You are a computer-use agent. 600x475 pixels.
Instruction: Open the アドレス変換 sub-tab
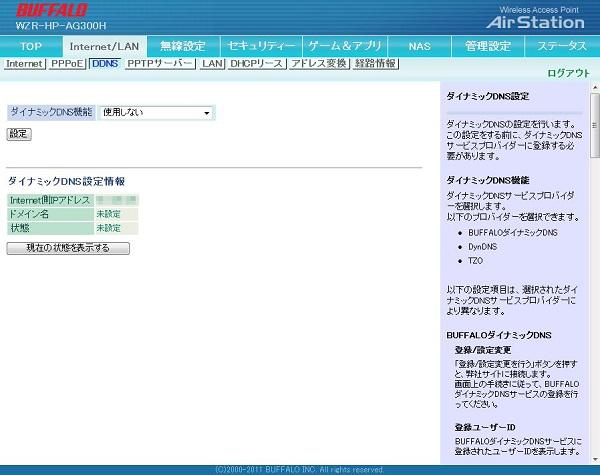coord(319,63)
